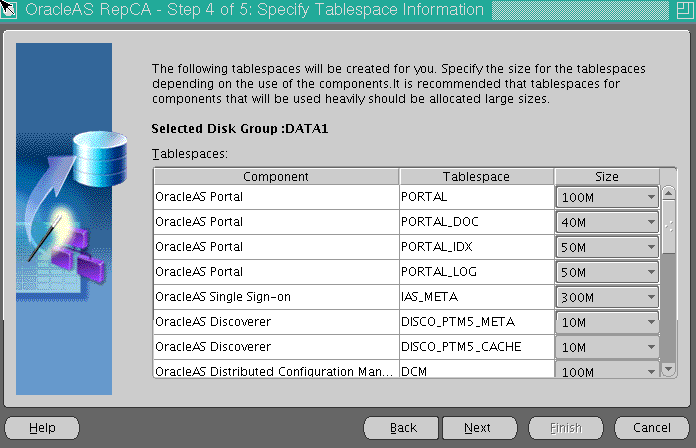Image resolution: width=696 pixels, height=448 pixels.
Task: Click the OracleAS Distributed Configuration Man... cell
Action: (276, 369)
